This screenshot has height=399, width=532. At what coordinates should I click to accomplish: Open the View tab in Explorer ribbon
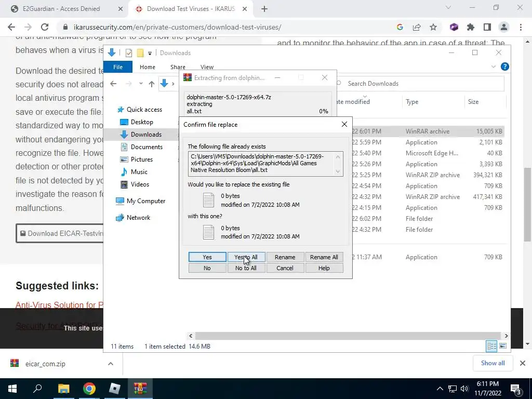207,67
